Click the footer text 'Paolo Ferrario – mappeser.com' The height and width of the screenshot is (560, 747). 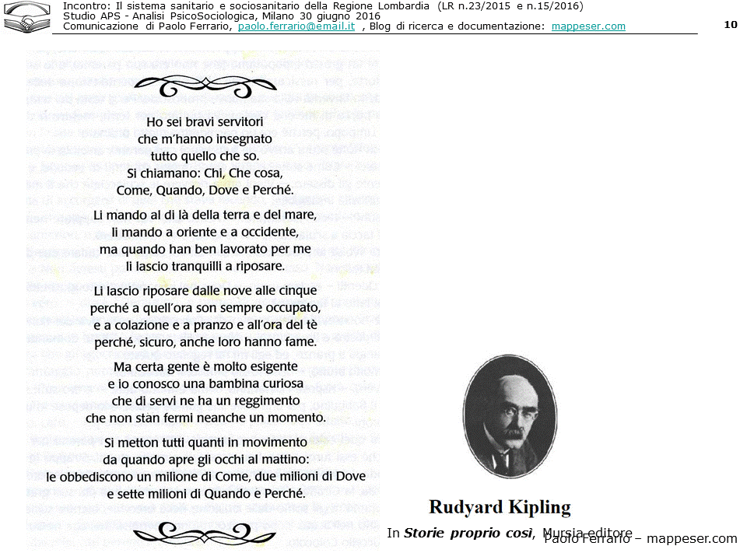(x=640, y=539)
